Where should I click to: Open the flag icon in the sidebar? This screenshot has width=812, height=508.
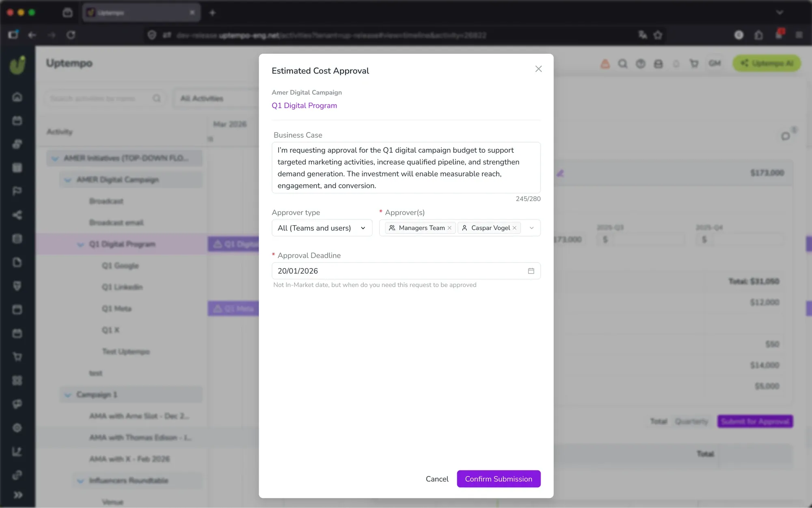[x=17, y=191]
